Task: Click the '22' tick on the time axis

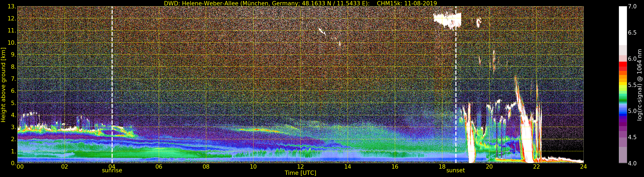Action: tap(536, 166)
